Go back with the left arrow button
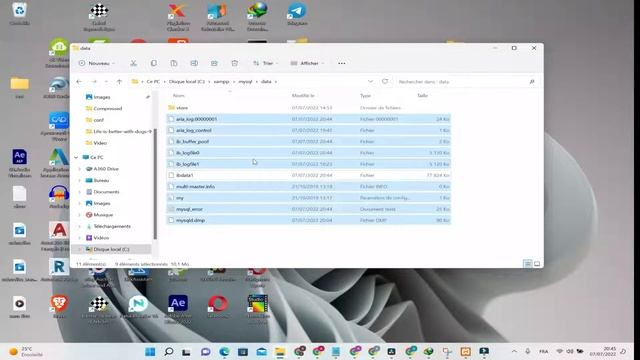 [x=79, y=82]
